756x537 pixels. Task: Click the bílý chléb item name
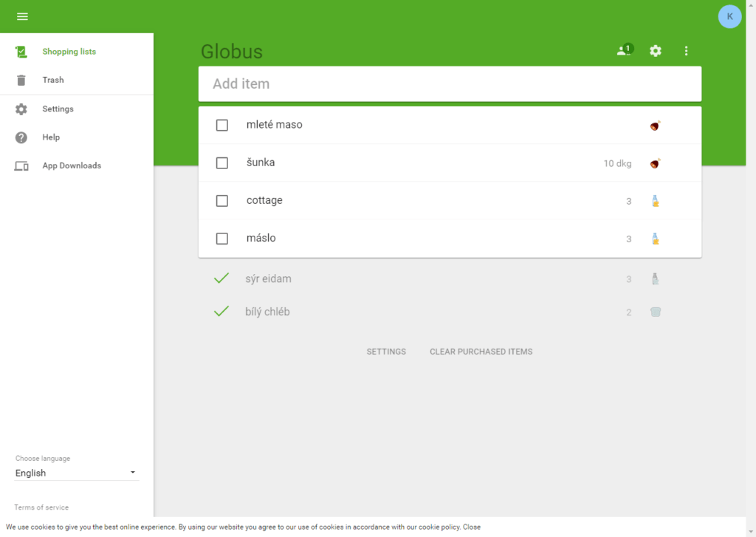tap(267, 312)
